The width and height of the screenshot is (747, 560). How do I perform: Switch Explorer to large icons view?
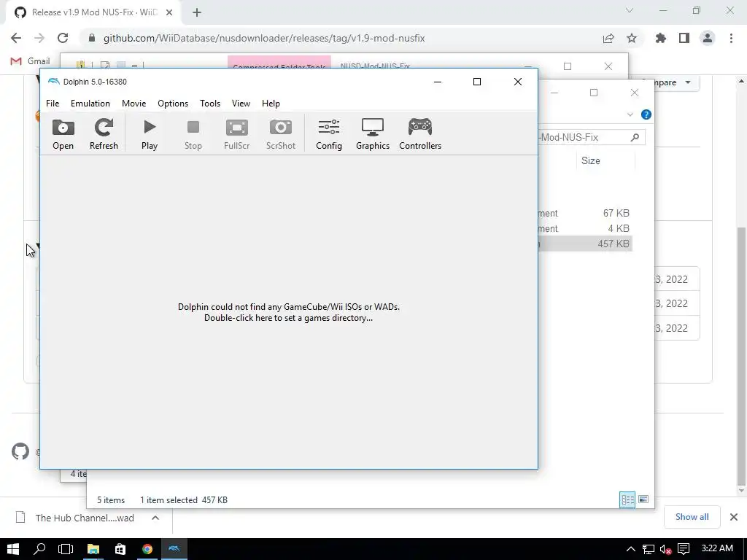[x=643, y=499]
